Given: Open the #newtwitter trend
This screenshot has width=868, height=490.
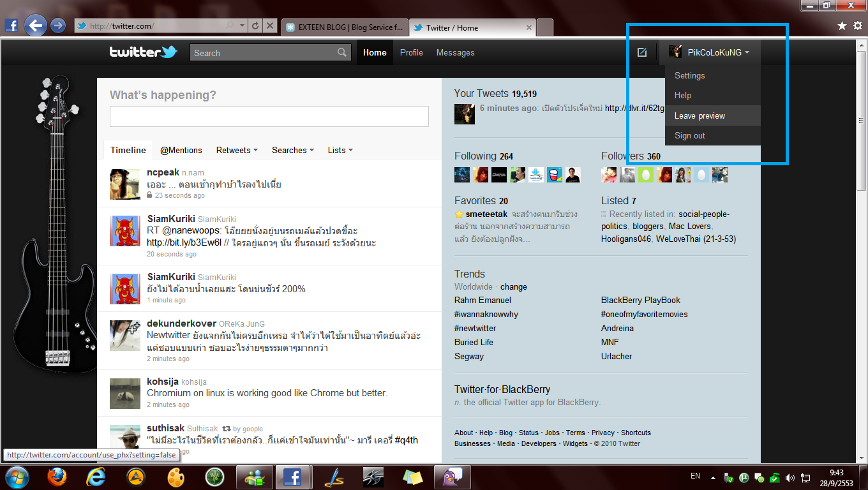Looking at the screenshot, I should 475,328.
